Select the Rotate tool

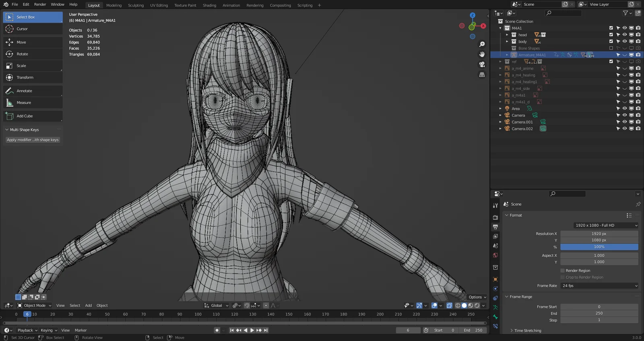(22, 54)
